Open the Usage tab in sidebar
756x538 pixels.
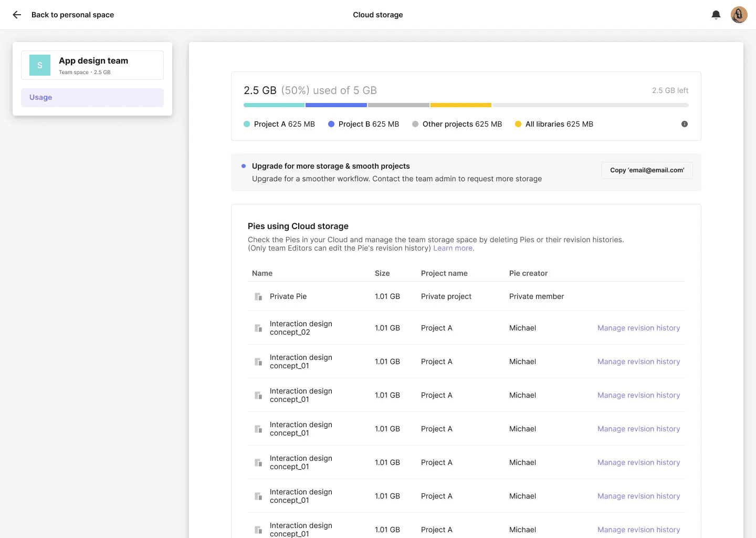pyautogui.click(x=92, y=98)
